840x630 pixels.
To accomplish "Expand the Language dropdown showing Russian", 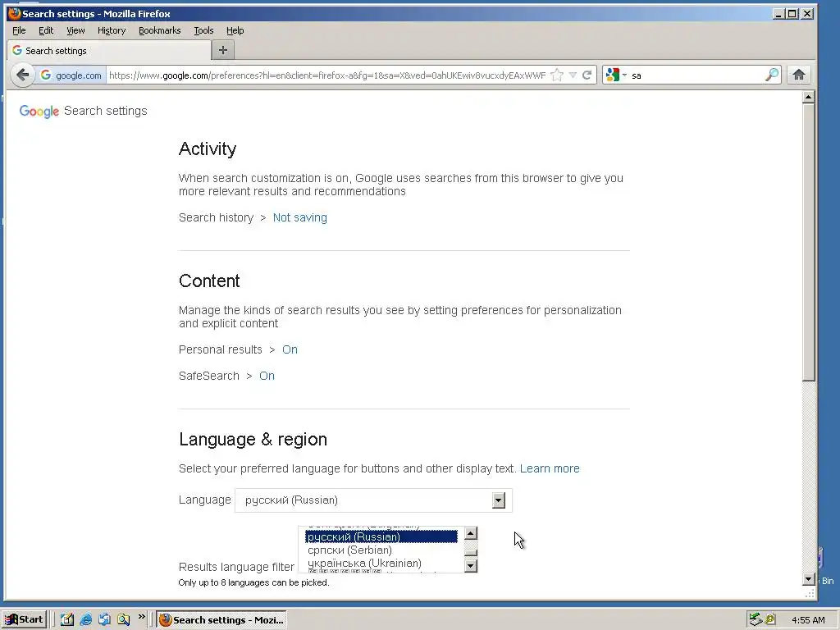I will [373, 500].
